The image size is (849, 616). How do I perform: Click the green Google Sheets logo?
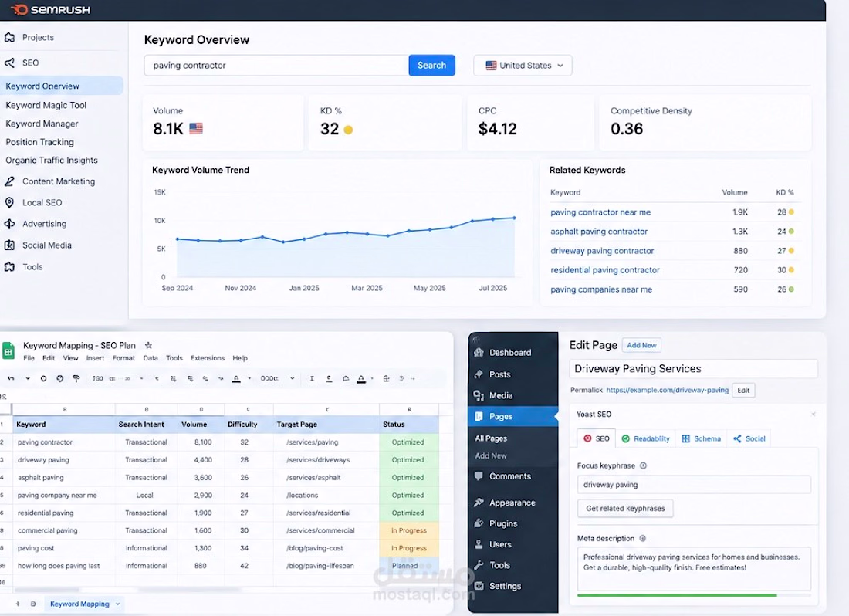pos(8,350)
